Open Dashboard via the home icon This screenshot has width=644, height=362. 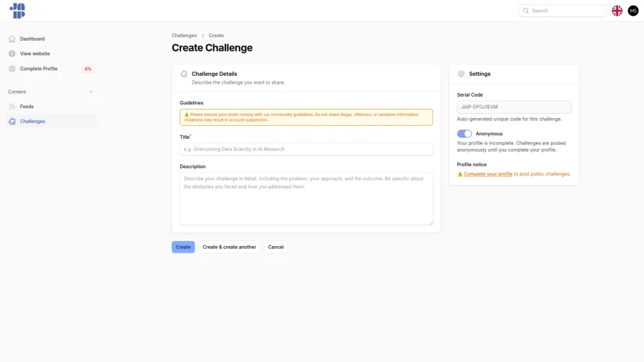[12, 39]
